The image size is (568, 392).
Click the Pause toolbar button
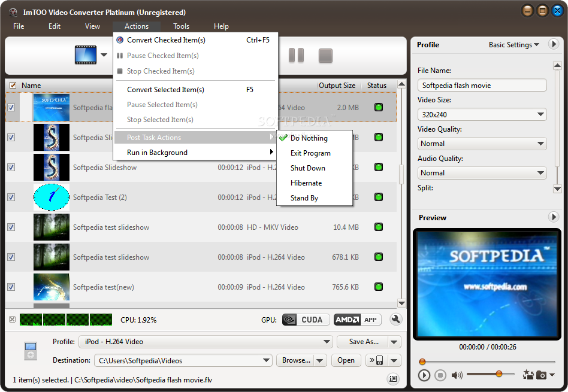[x=296, y=56]
